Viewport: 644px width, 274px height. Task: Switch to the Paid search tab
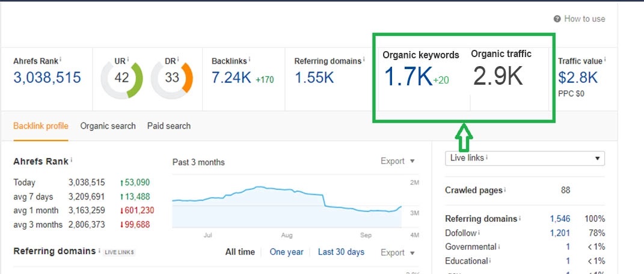coord(168,126)
